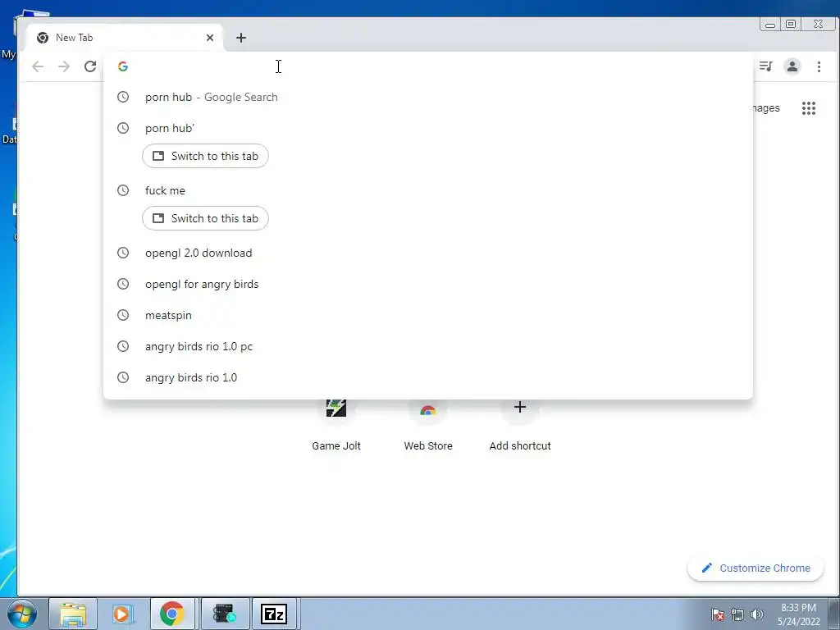The height and width of the screenshot is (630, 840).
Task: Open the media controls icon in the toolbar
Action: pos(766,66)
